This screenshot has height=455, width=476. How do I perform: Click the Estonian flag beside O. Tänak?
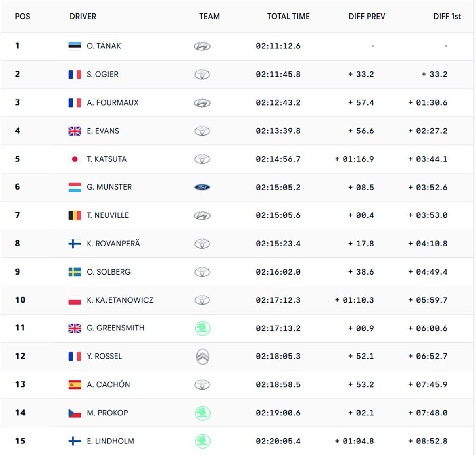pos(75,46)
